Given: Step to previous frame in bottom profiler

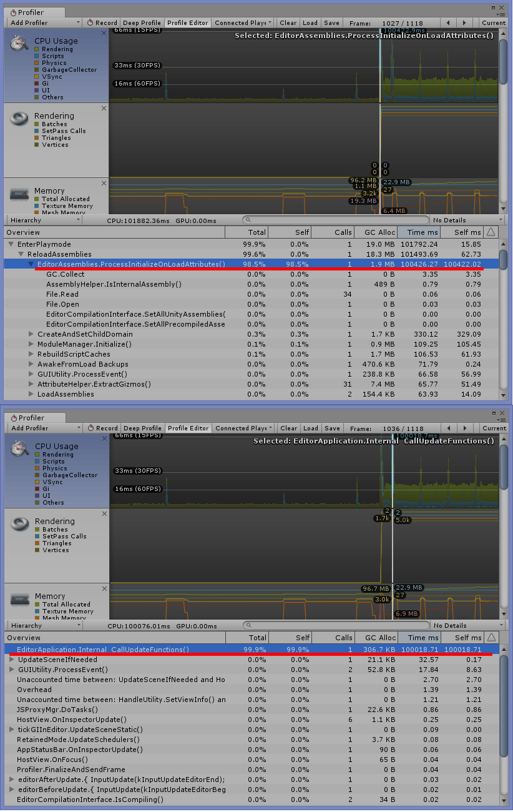Looking at the screenshot, I should pos(447,428).
